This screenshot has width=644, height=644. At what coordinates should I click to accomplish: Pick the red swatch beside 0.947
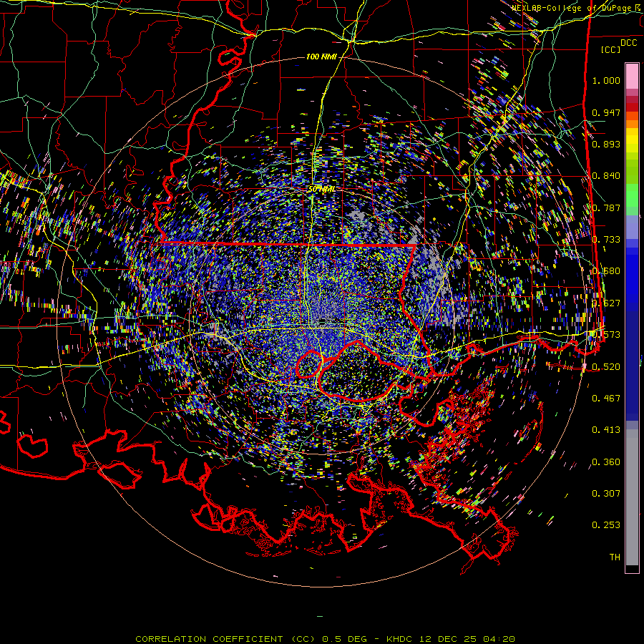coord(632,107)
